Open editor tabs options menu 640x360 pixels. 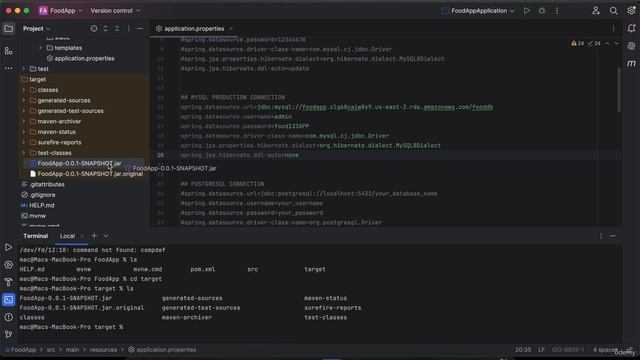click(x=613, y=29)
